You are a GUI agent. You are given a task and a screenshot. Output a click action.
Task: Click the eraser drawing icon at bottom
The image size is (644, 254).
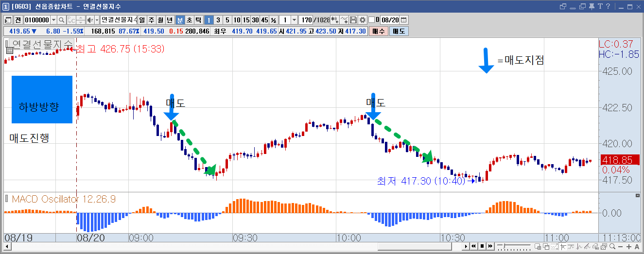click(x=596, y=246)
